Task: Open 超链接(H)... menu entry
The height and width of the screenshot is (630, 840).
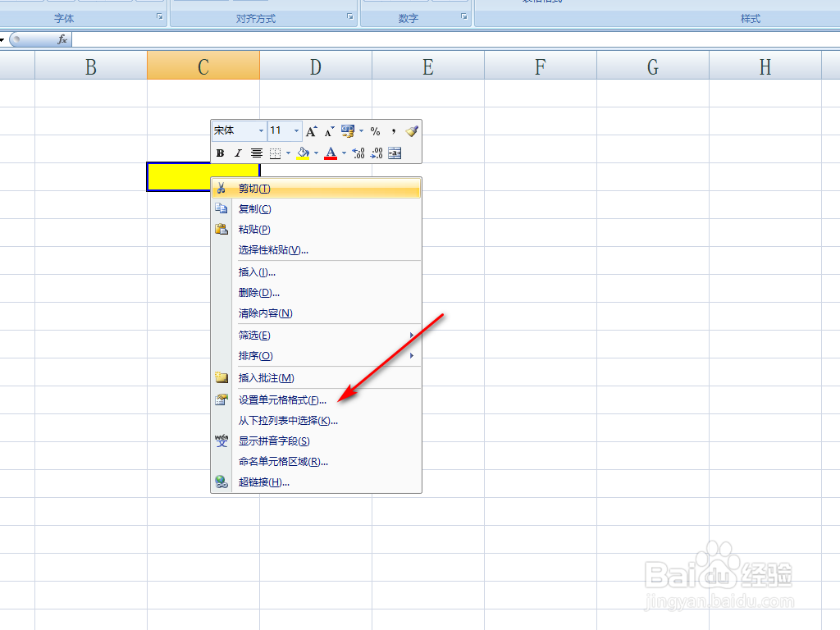Action: pos(316,482)
